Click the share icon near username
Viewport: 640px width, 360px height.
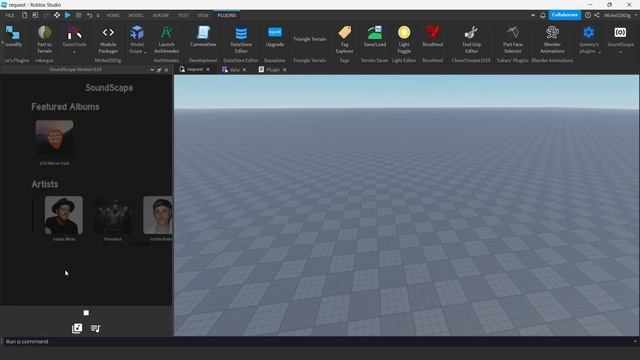(x=597, y=15)
